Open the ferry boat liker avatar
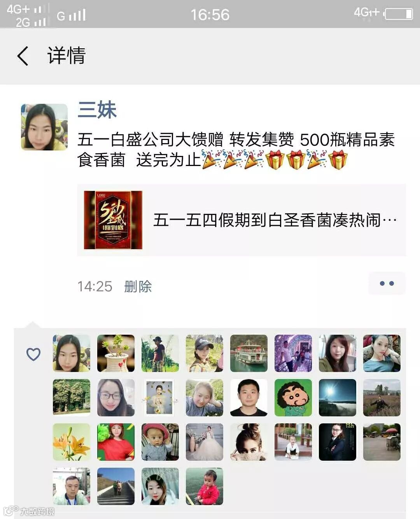The height and width of the screenshot is (519, 420). [x=249, y=353]
